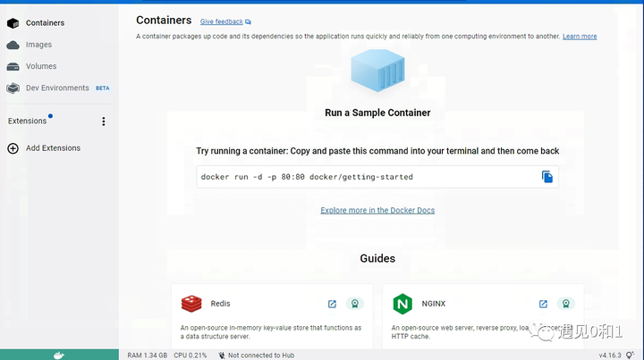Open Explore more in the Docker Docs
Image resolution: width=644 pixels, height=360 pixels.
377,210
